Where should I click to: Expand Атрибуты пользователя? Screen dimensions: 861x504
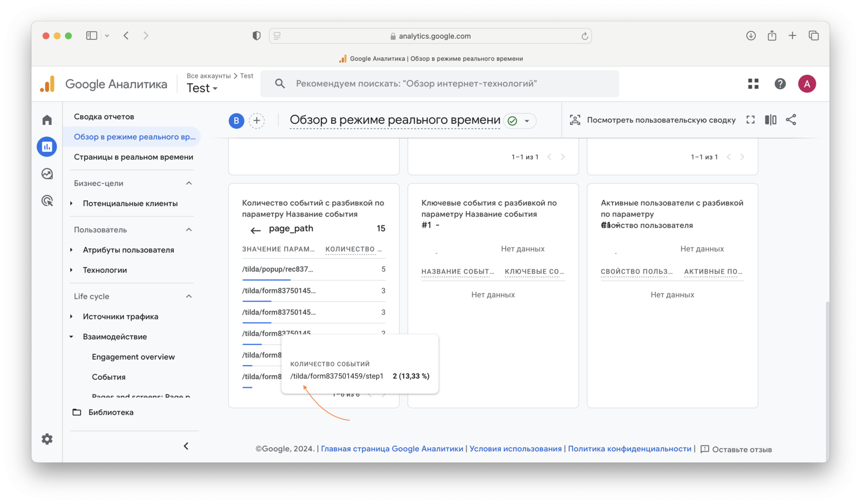[71, 250]
